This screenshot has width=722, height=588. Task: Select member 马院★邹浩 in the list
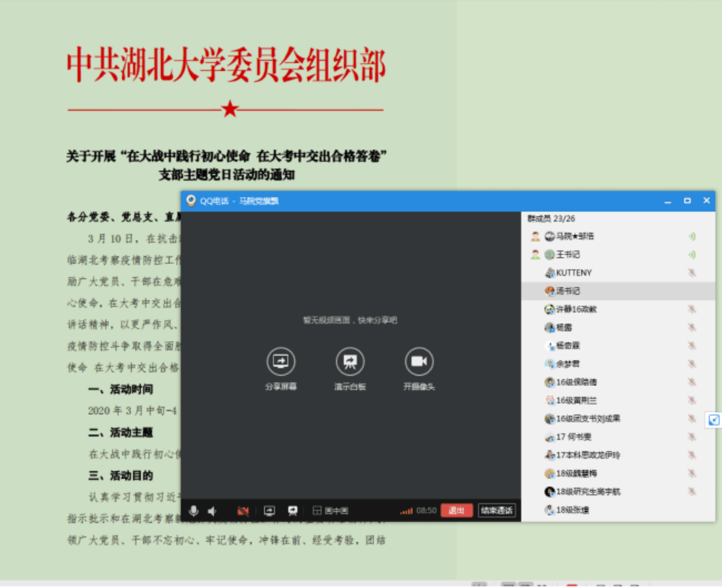coord(574,236)
